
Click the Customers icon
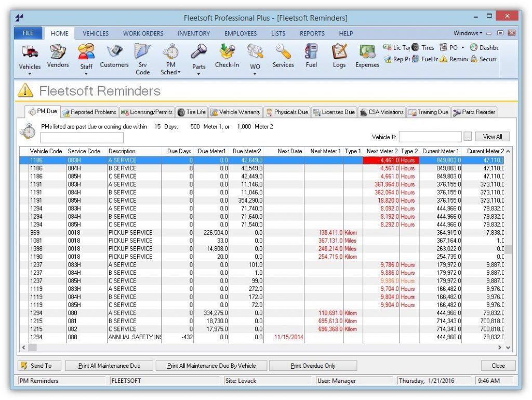click(114, 55)
